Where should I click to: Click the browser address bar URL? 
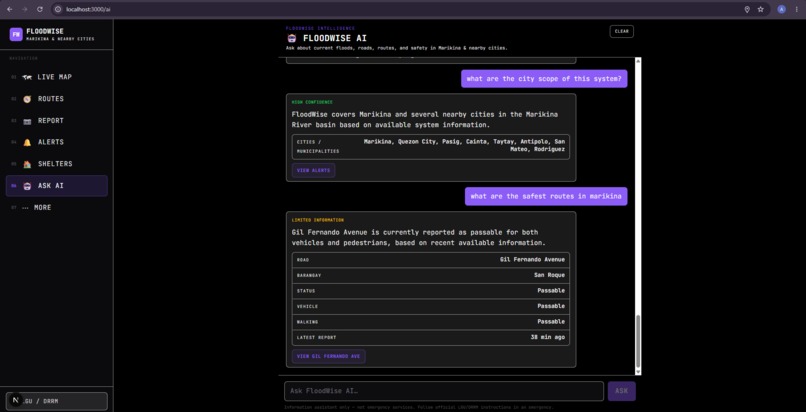click(x=88, y=9)
